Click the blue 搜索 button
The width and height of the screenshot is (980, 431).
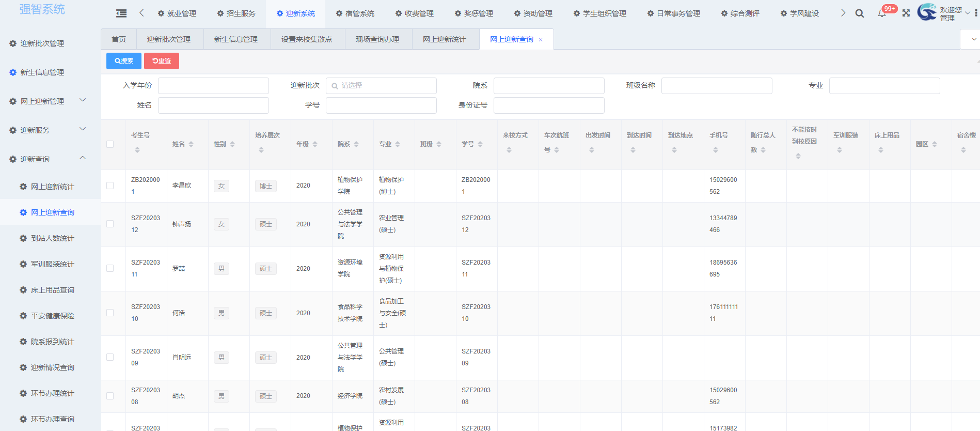click(x=124, y=61)
